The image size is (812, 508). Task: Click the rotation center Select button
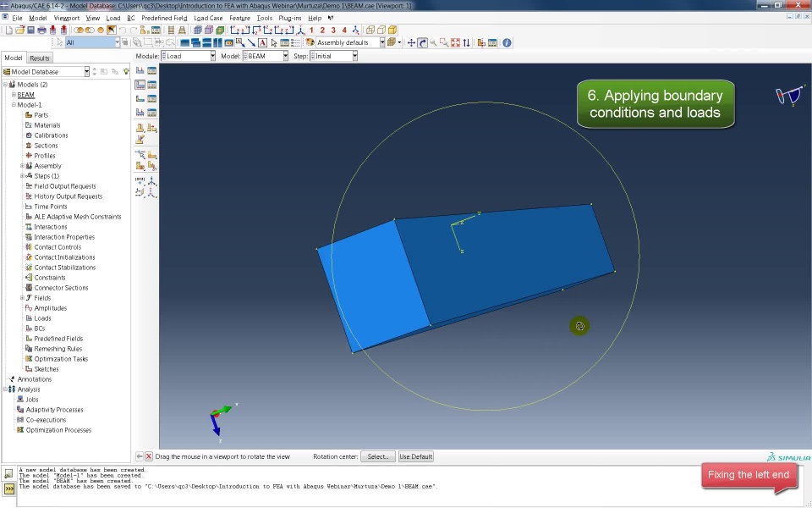(377, 456)
